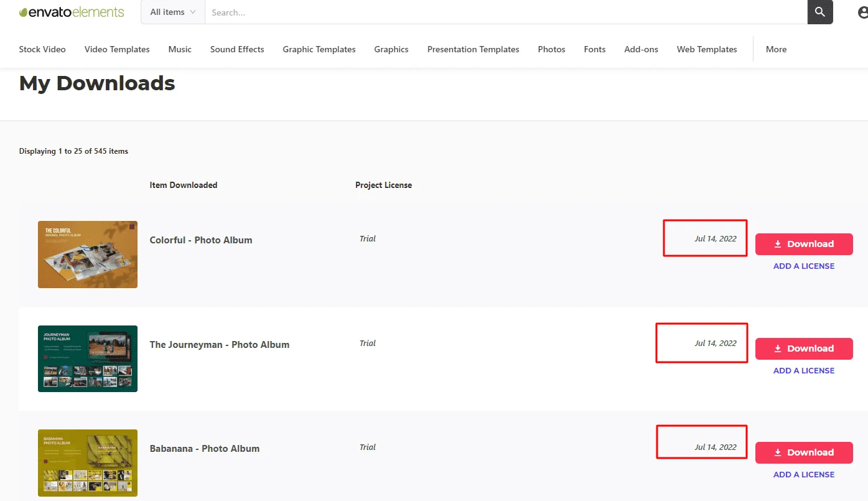Open the Stock Video category
This screenshot has height=501, width=868.
42,49
